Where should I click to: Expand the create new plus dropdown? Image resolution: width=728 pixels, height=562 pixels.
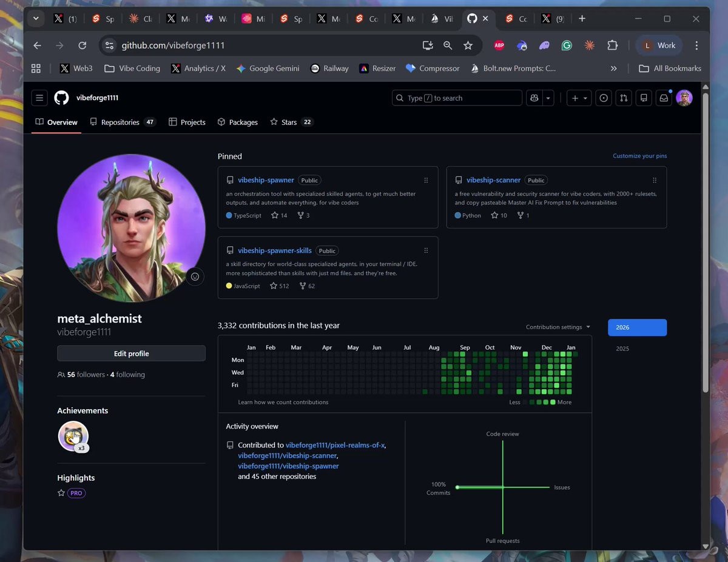pos(579,98)
